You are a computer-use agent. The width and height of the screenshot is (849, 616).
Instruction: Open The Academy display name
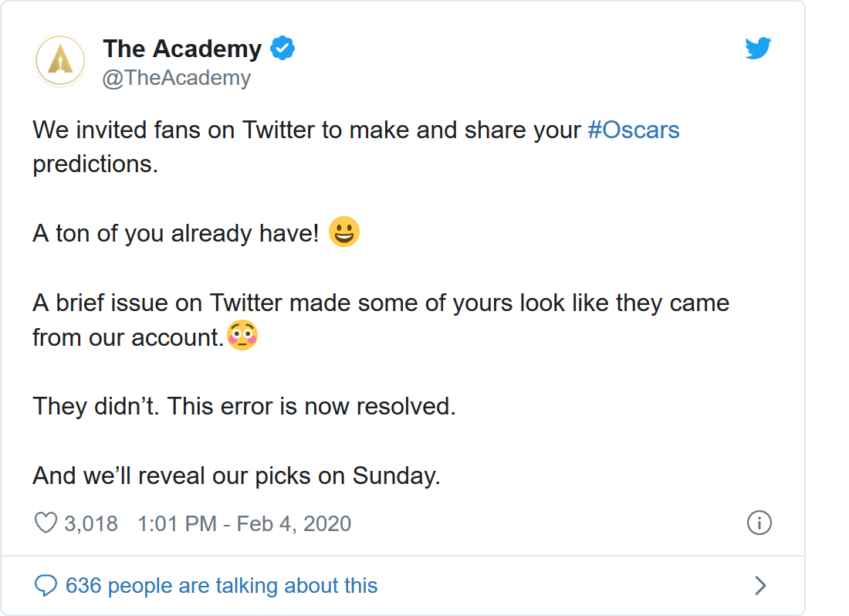182,49
